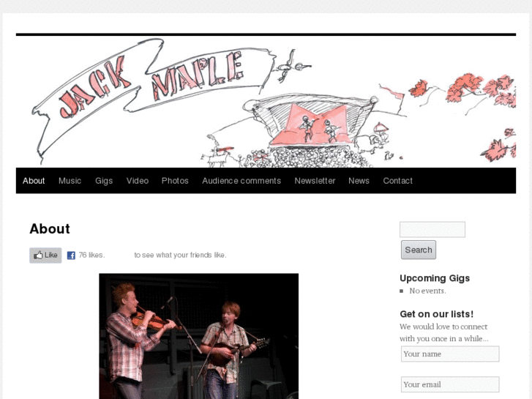Viewport: 532px width, 399px height.
Task: Click the About page heading
Action: point(50,229)
